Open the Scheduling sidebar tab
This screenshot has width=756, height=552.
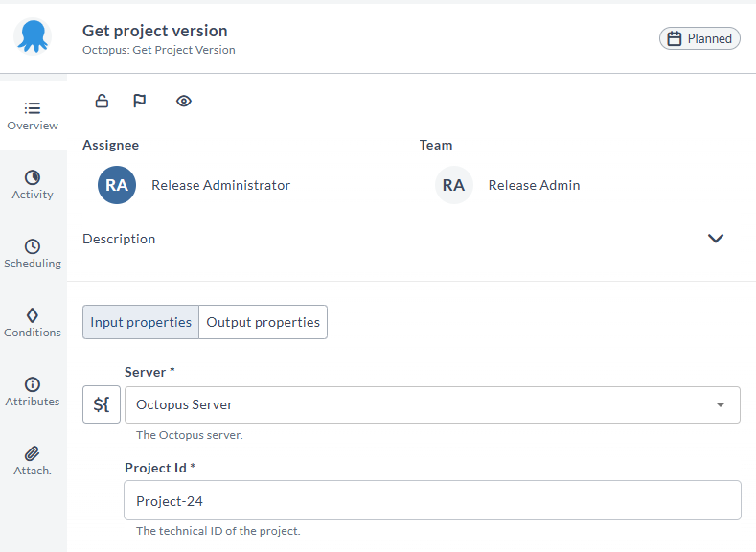(x=33, y=254)
